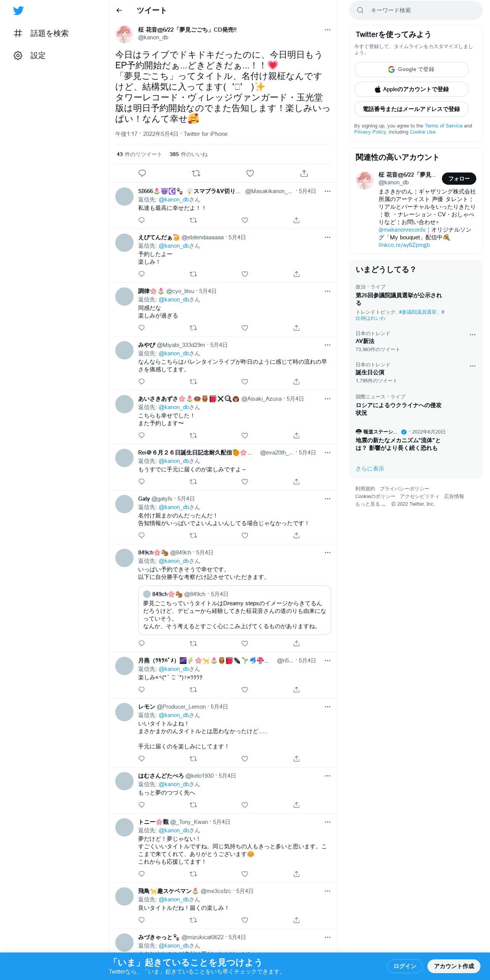Click the キーワード検索 search field
Viewport: 490px width, 980px height.
[416, 10]
